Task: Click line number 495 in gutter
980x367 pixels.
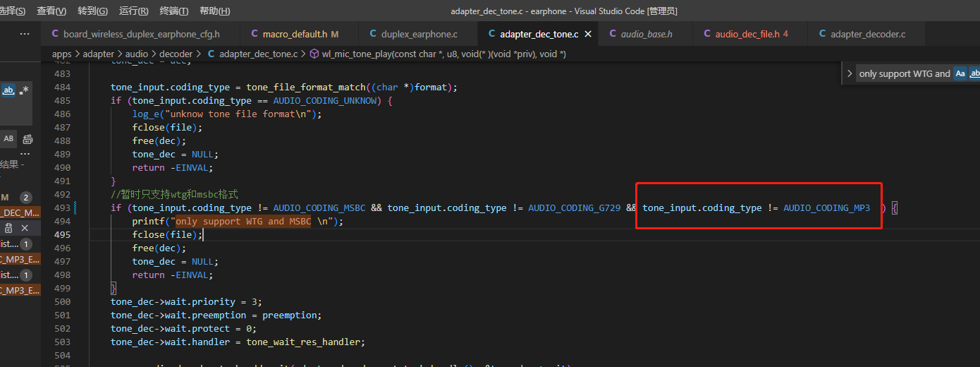Action: [62, 234]
